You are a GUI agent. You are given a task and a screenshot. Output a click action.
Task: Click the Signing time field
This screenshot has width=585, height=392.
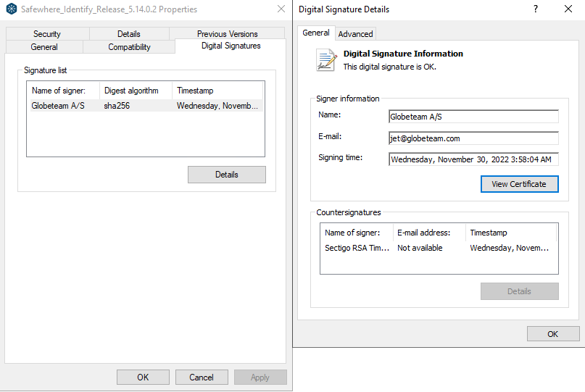(x=473, y=159)
